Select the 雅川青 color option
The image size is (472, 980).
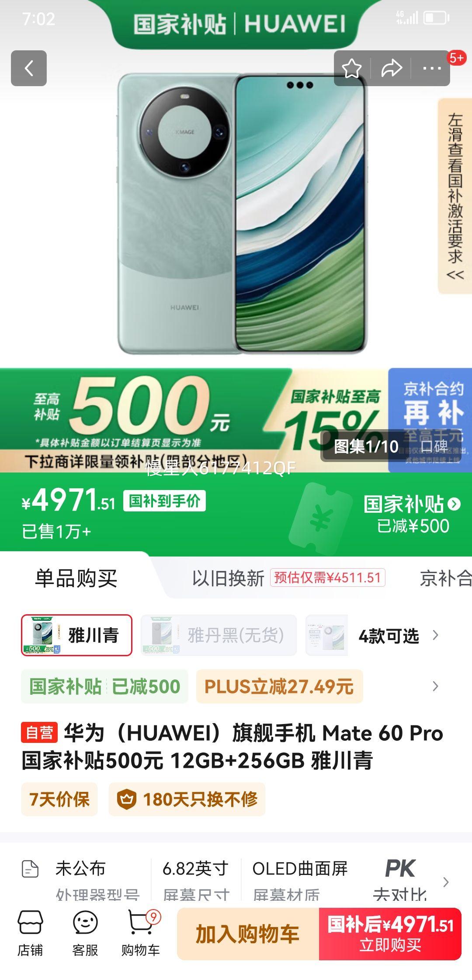(x=76, y=635)
